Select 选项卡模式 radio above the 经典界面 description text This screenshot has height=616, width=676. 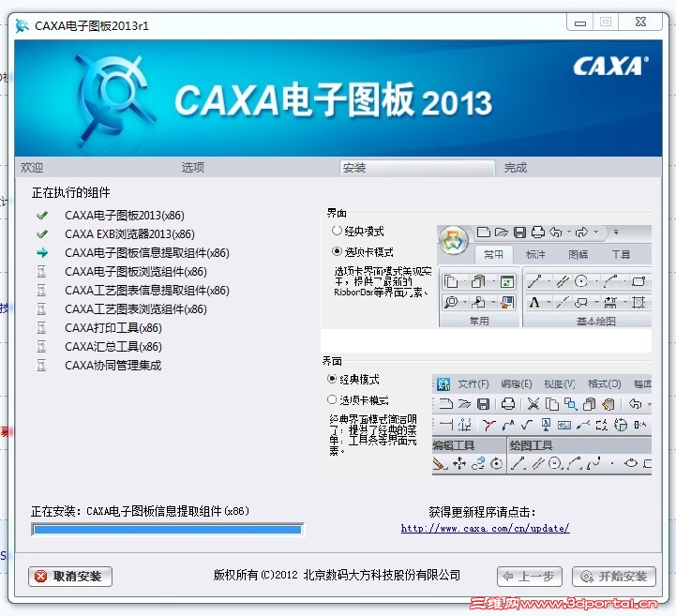point(332,399)
